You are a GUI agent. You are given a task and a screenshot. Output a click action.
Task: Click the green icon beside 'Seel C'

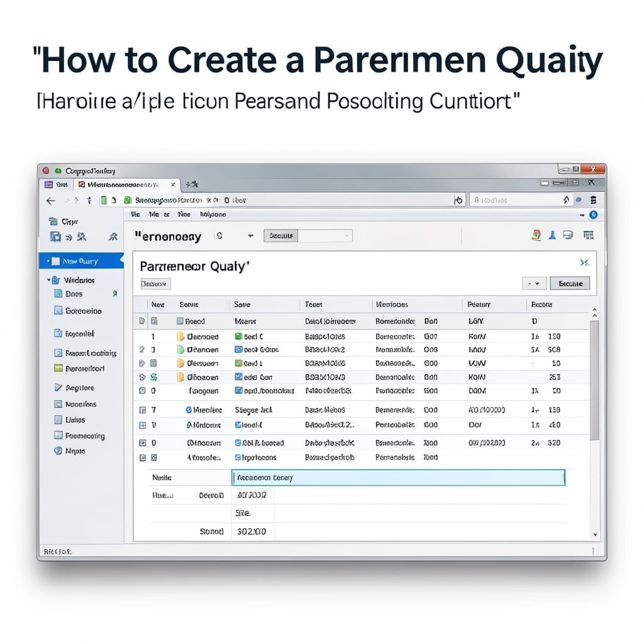[238, 337]
